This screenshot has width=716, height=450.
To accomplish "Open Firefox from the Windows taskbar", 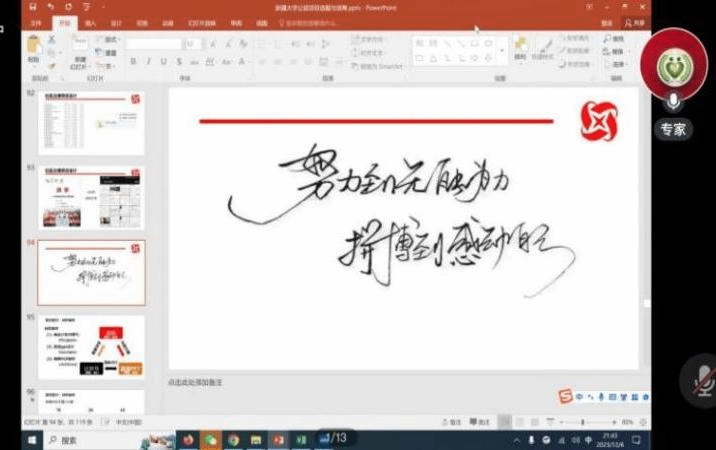I will 188,439.
